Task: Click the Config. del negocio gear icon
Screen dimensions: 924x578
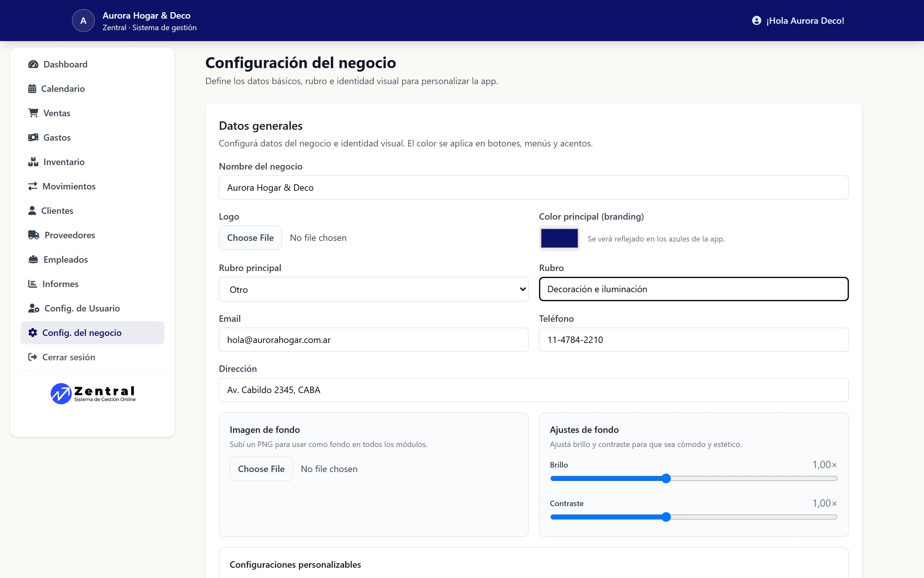Action: (32, 333)
